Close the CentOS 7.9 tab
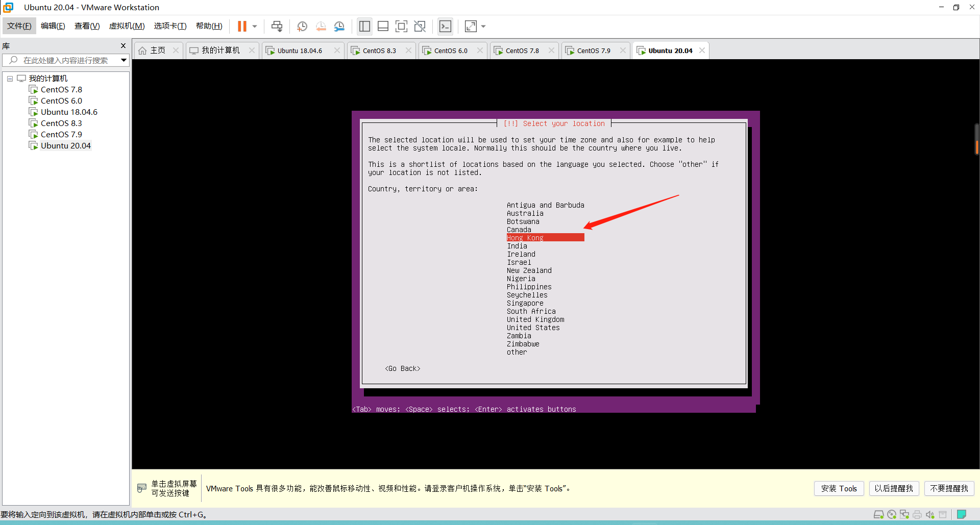980x525 pixels. pos(623,50)
